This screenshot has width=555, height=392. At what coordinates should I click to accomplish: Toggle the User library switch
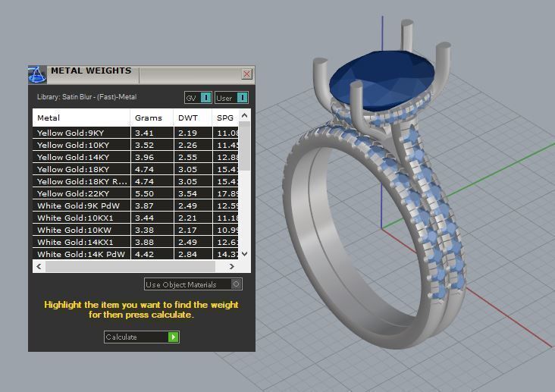(231, 98)
